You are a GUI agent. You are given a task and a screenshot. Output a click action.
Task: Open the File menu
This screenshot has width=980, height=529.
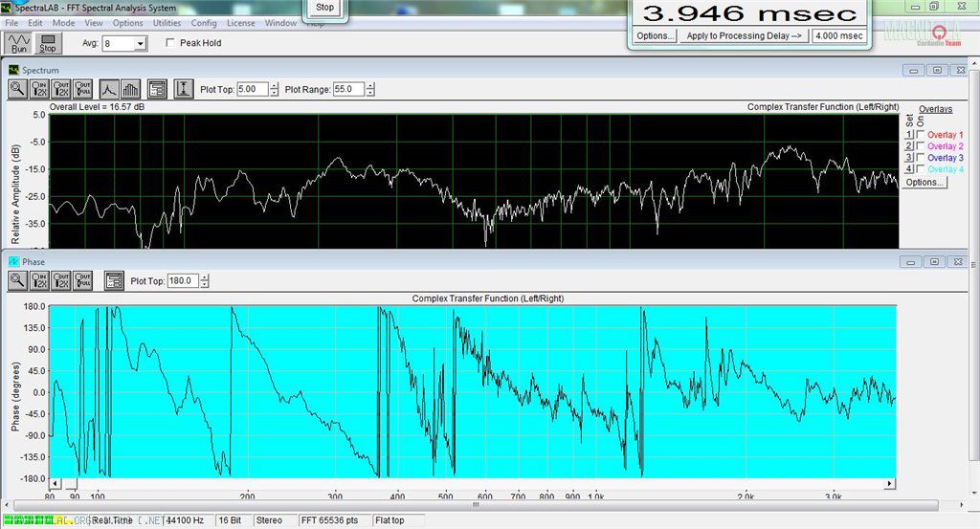click(11, 23)
